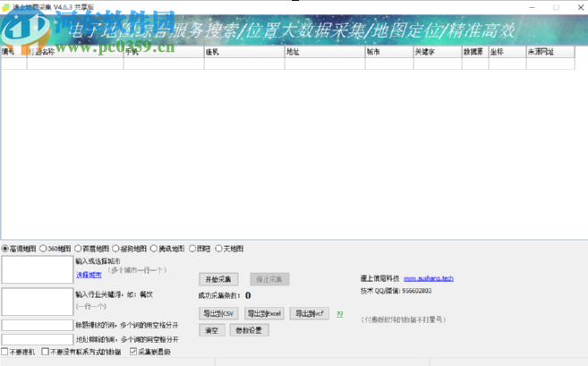
Task: Minimize the application window
Action: tap(532, 7)
